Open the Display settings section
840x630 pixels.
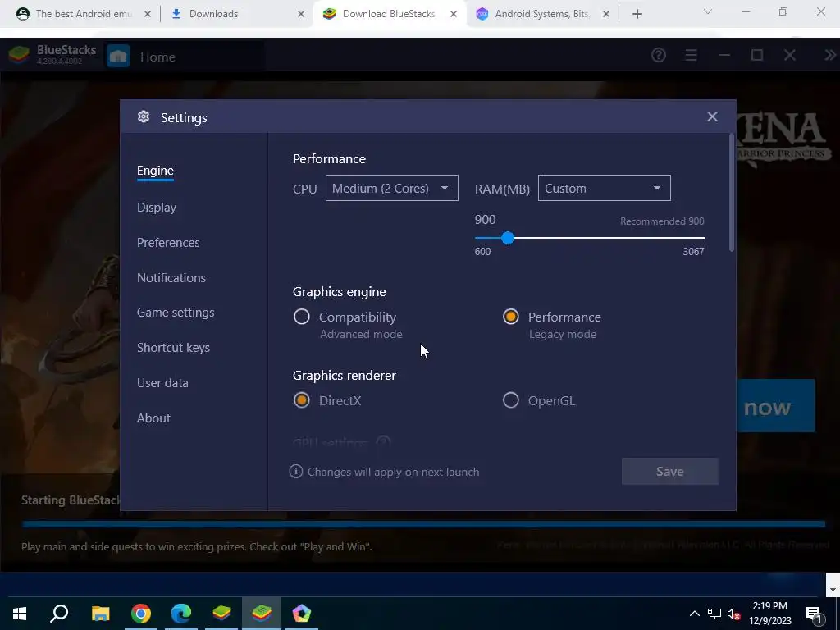[x=157, y=208]
